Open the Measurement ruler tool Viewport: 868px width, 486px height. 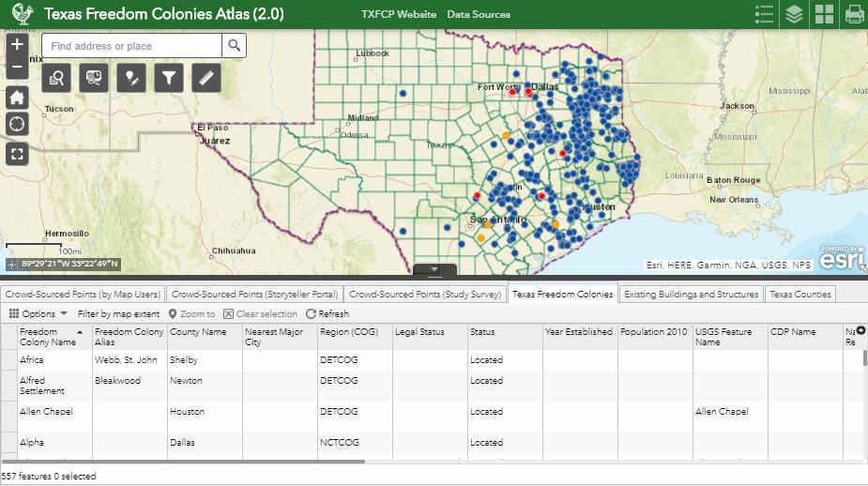[206, 78]
